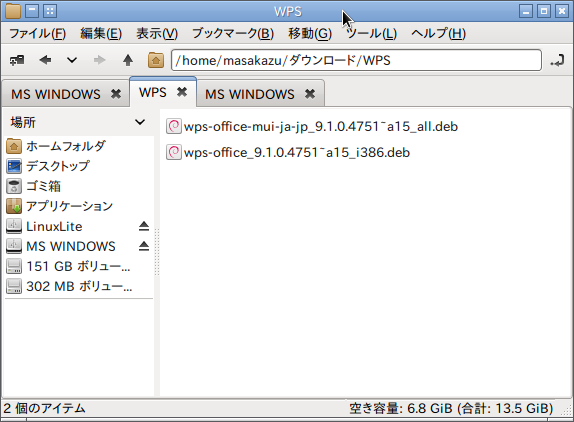Click the home folder toolbar icon

click(x=156, y=60)
